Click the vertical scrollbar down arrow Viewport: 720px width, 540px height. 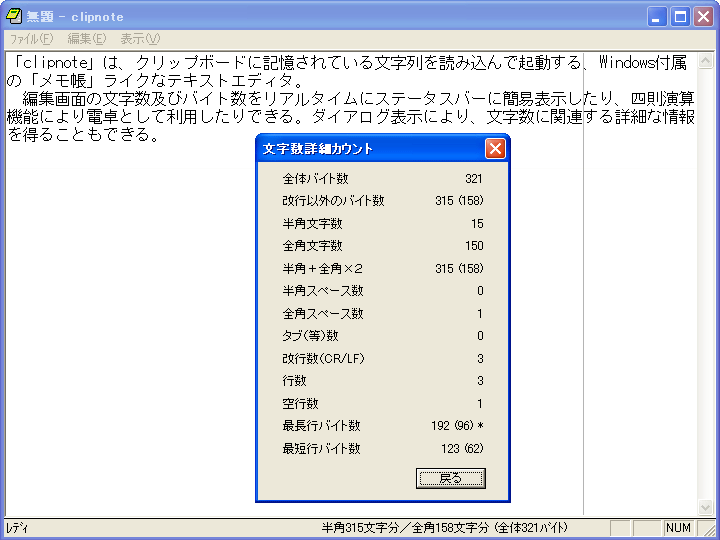click(706, 507)
